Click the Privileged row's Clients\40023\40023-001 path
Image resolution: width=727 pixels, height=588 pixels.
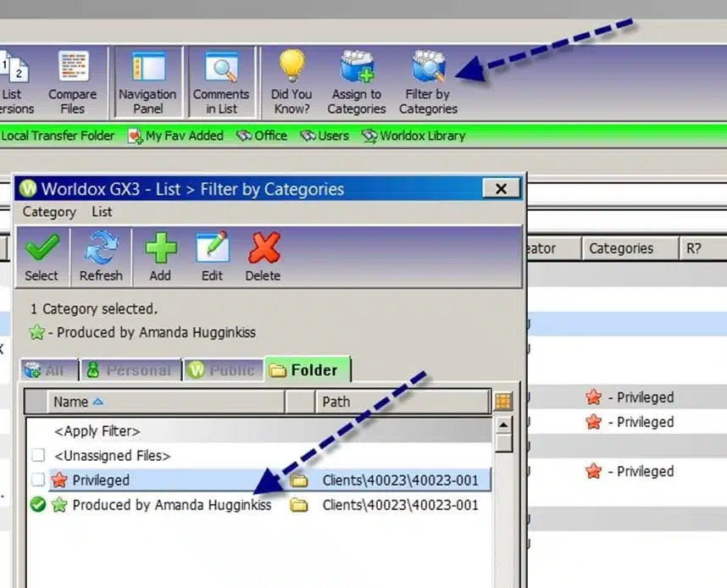click(401, 480)
